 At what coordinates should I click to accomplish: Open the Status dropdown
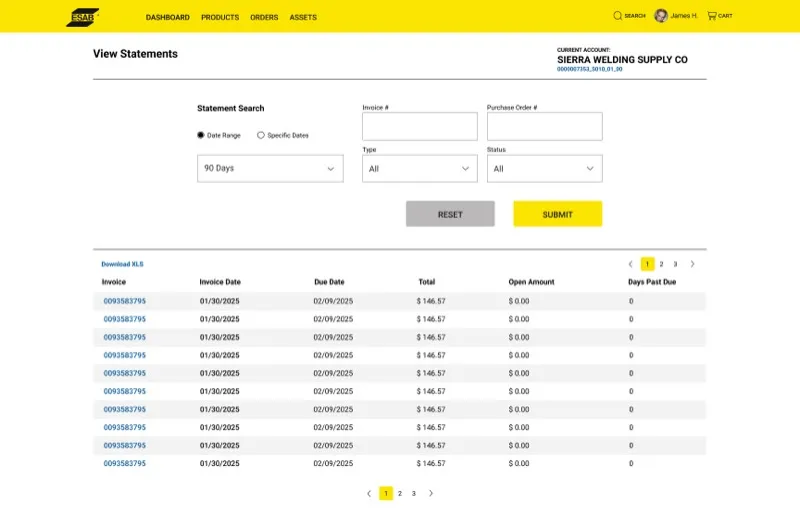[x=544, y=169]
